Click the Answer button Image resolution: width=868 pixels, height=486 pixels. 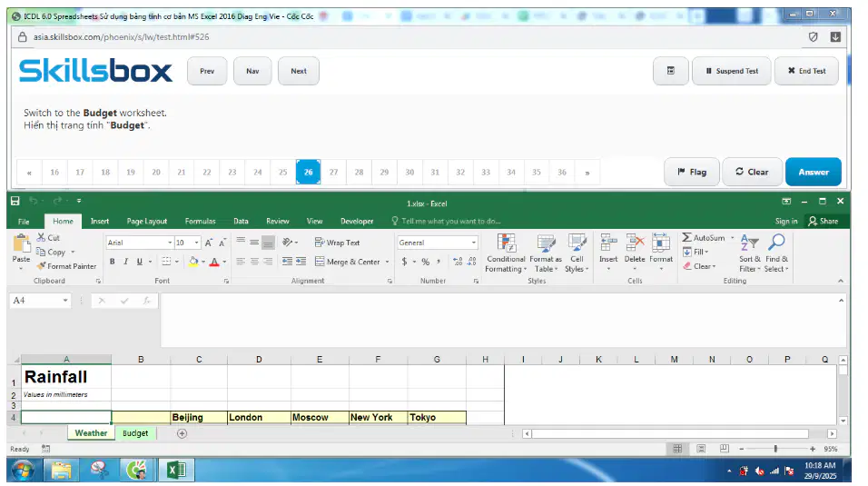pos(814,172)
